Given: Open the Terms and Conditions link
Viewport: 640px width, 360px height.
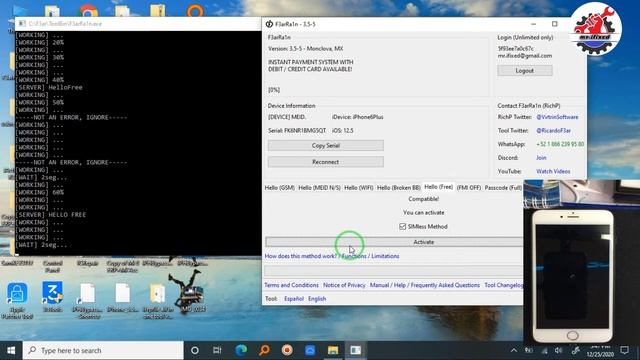Looking at the screenshot, I should (291, 285).
